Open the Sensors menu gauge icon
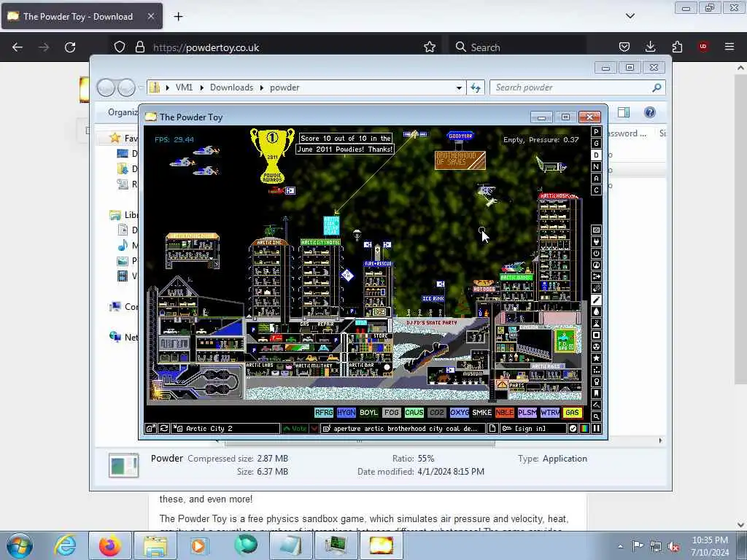Screen dimensions: 747x560 tap(596, 265)
